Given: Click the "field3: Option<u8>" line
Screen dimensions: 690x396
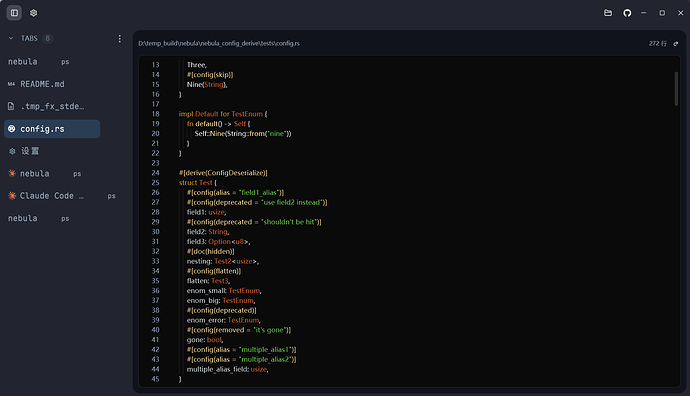Looking at the screenshot, I should point(218,242).
